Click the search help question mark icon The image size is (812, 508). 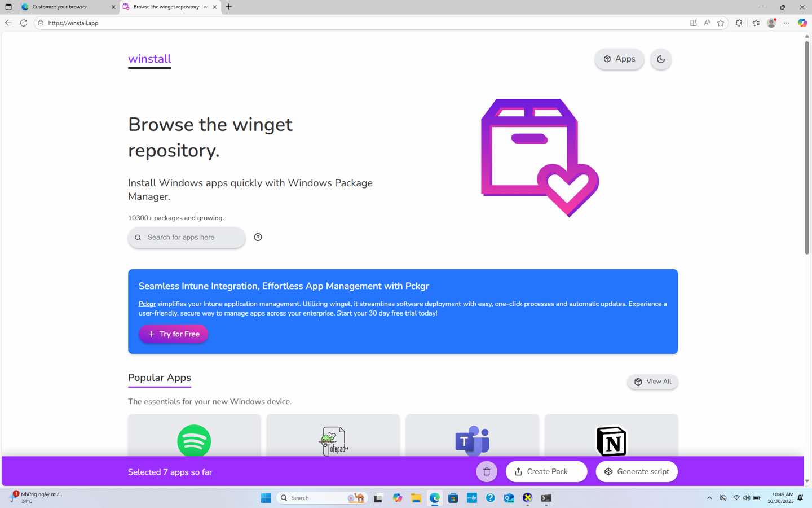(258, 237)
